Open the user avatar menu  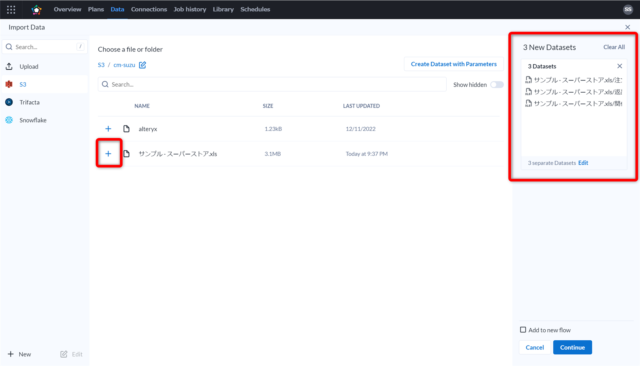point(628,9)
